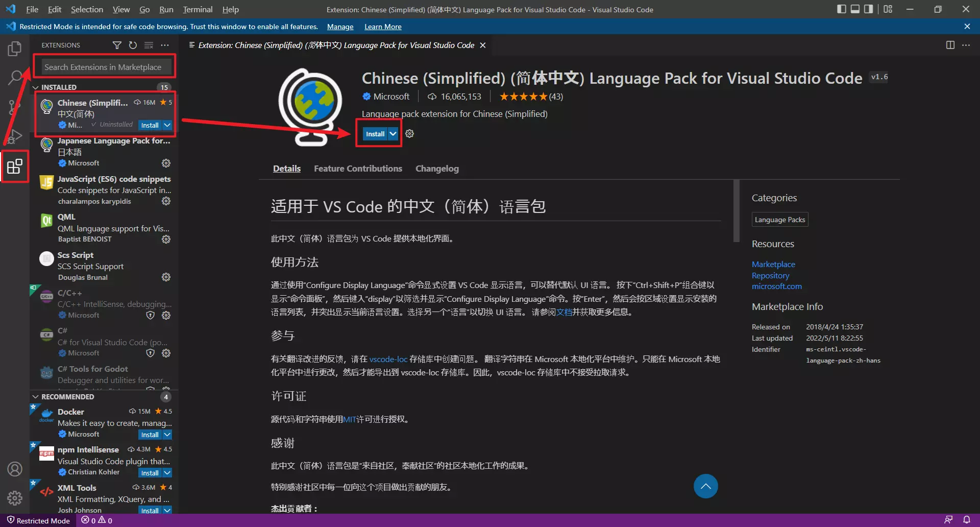
Task: Open the File menu
Action: click(32, 9)
